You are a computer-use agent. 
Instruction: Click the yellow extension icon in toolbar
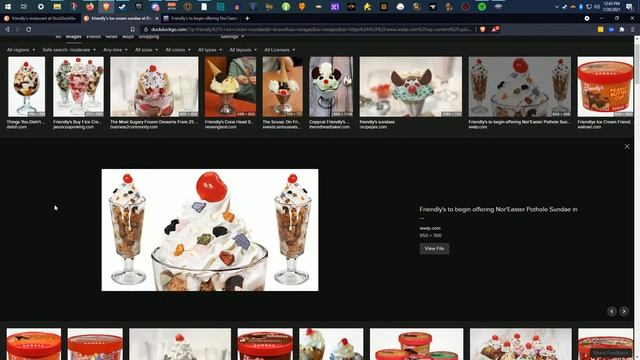pos(600,29)
